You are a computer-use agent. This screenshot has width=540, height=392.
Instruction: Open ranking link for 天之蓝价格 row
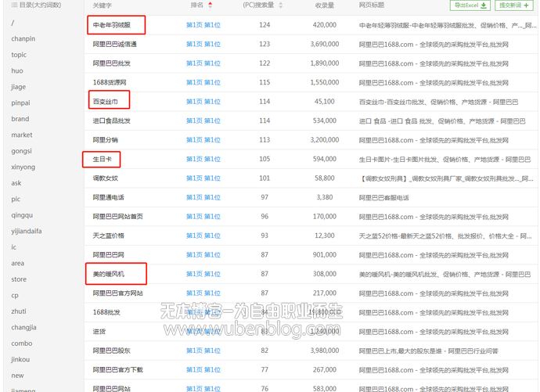click(x=203, y=236)
